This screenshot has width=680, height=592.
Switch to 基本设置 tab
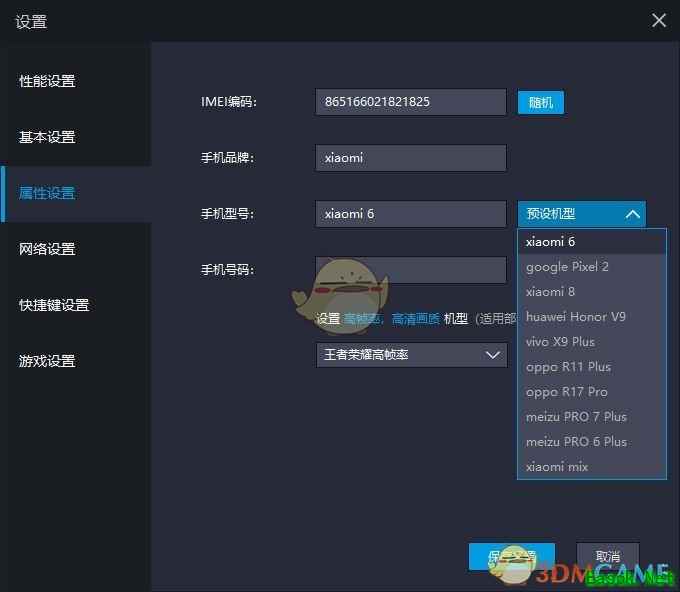(x=48, y=137)
